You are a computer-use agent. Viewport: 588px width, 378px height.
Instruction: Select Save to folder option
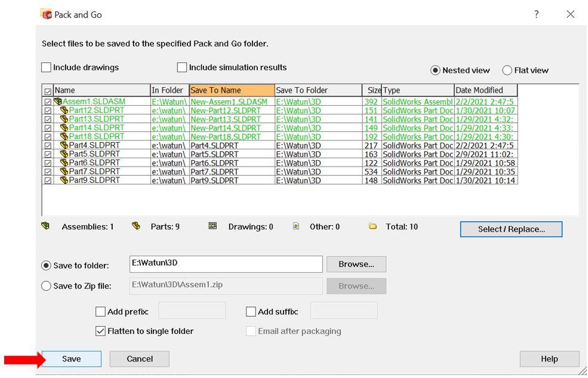tap(46, 266)
